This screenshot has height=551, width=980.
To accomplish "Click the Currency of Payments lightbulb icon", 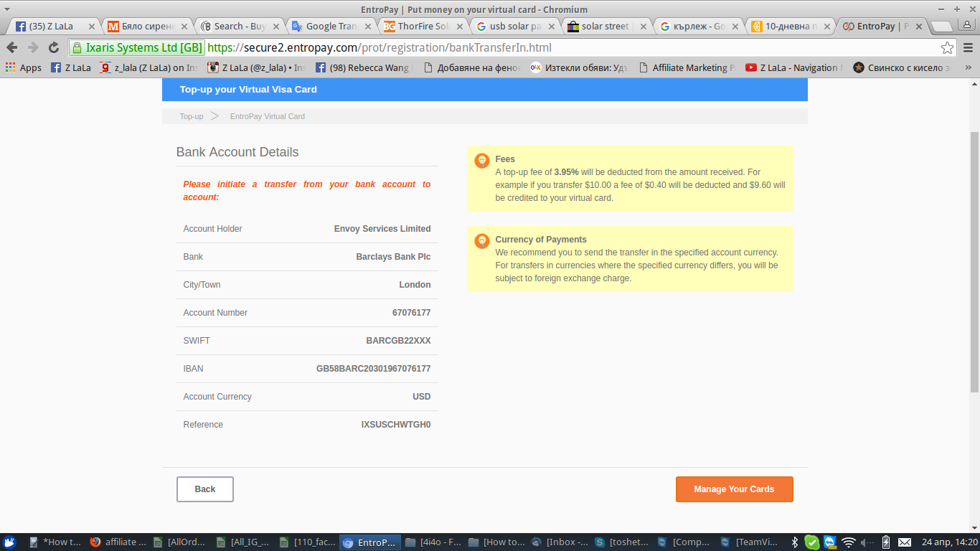I will coord(482,241).
